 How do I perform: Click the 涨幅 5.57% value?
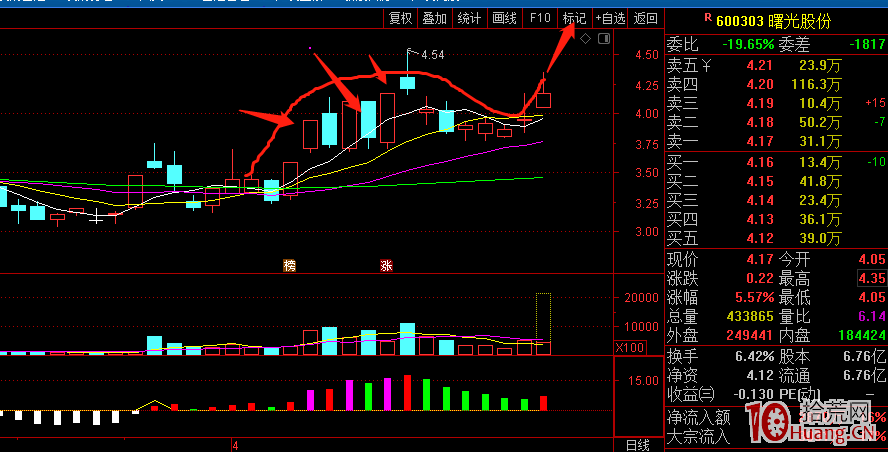click(754, 297)
